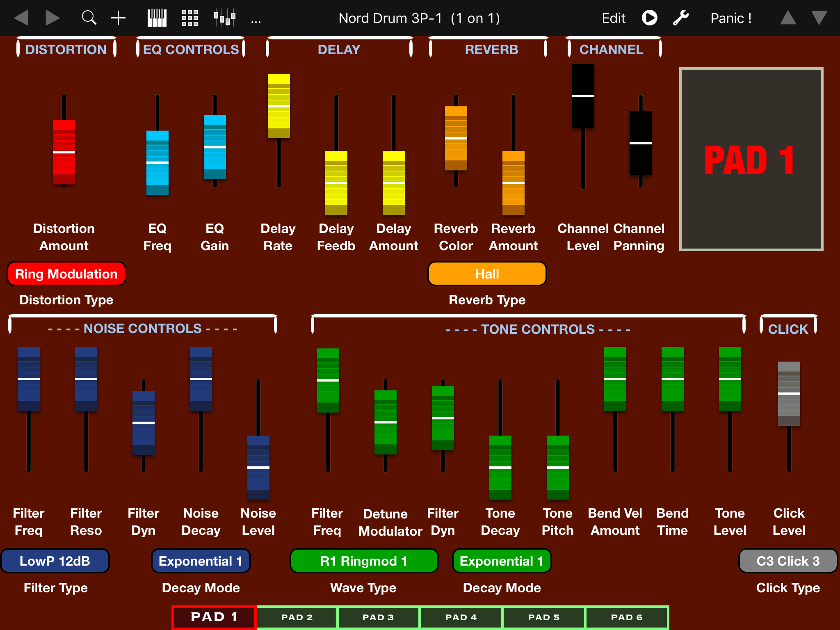Click the gray Click Level fader
Screen dimensions: 840x630
[789, 394]
